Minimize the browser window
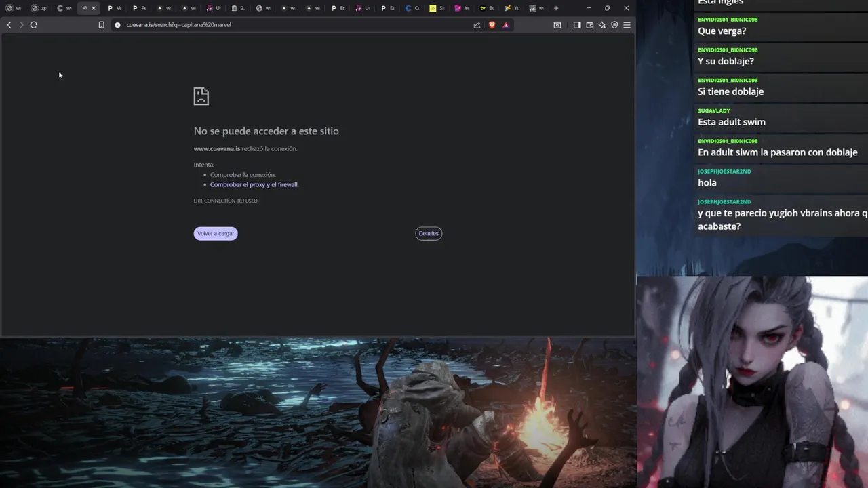Image resolution: width=868 pixels, height=488 pixels. click(x=589, y=8)
